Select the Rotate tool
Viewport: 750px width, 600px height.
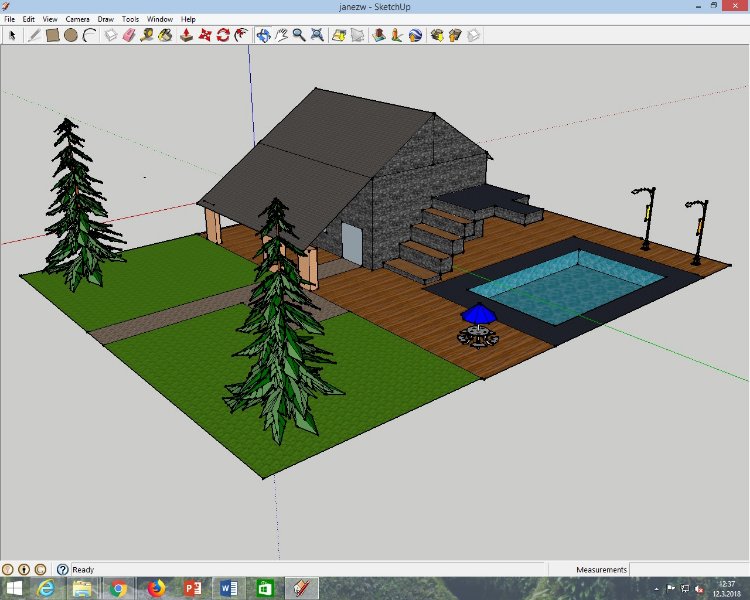pyautogui.click(x=224, y=35)
